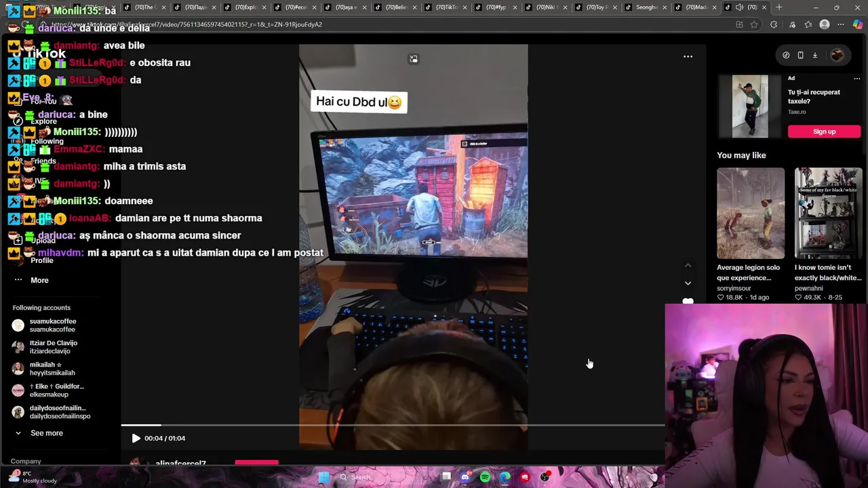Screen dimensions: 868x488
Task: Open the three-dot menu above the video
Action: point(688,57)
